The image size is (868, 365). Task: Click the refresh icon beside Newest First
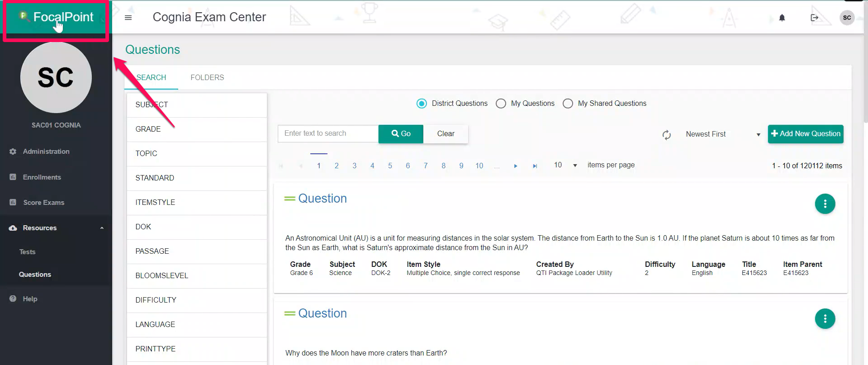(666, 135)
